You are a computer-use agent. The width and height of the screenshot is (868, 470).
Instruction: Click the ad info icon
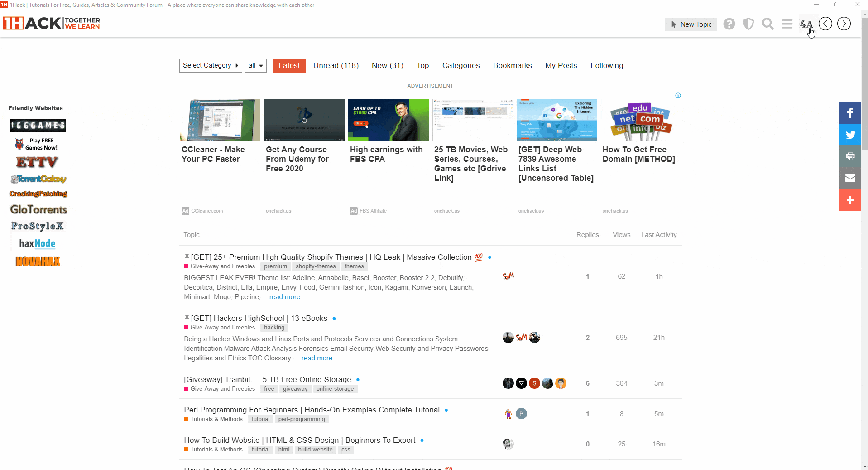pyautogui.click(x=678, y=96)
